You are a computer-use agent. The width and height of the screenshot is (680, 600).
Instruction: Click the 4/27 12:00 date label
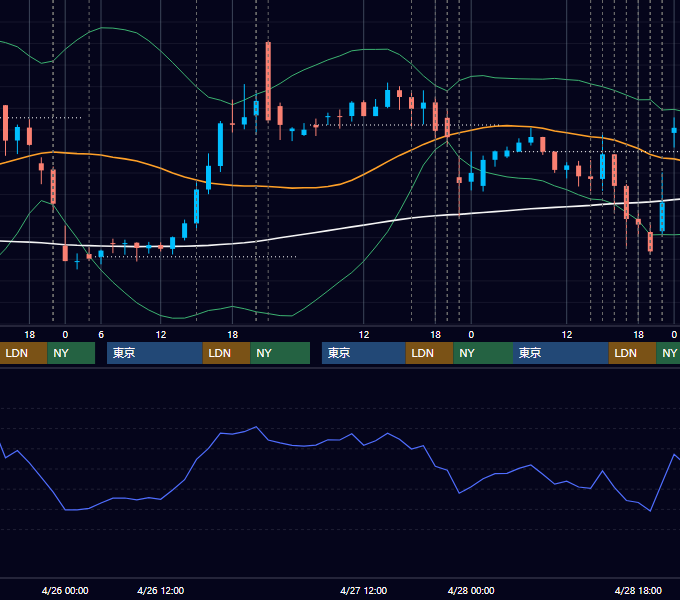point(363,590)
